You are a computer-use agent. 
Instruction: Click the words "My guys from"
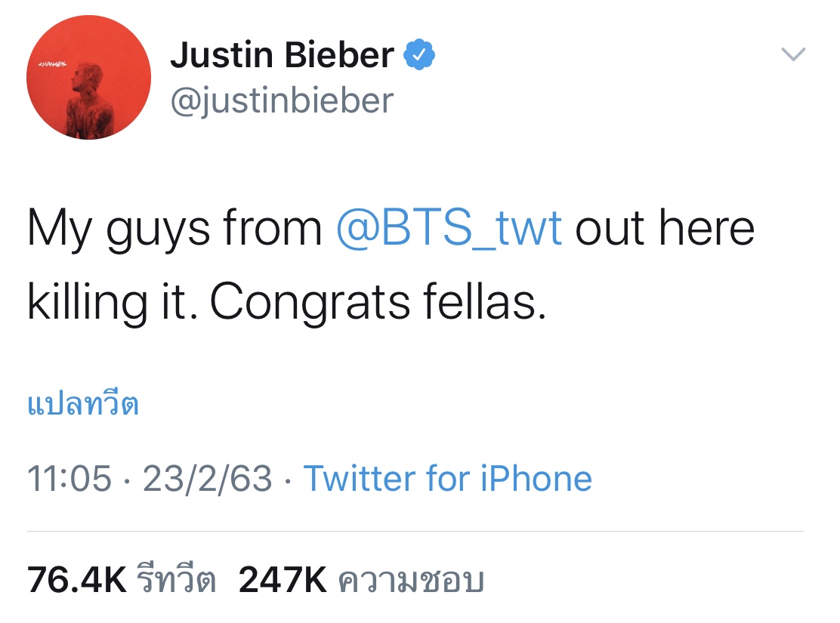174,230
